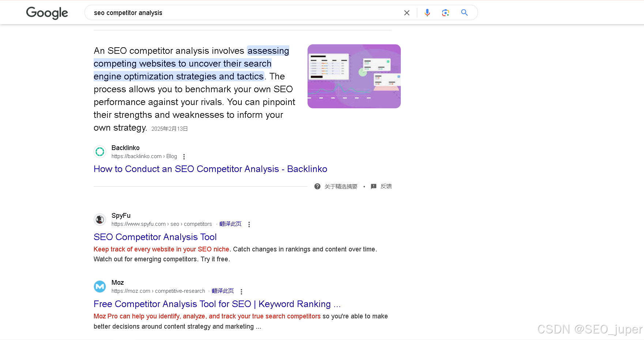The image size is (644, 340).
Task: Open SEO Competitor Analysis Tool link
Action: (155, 237)
